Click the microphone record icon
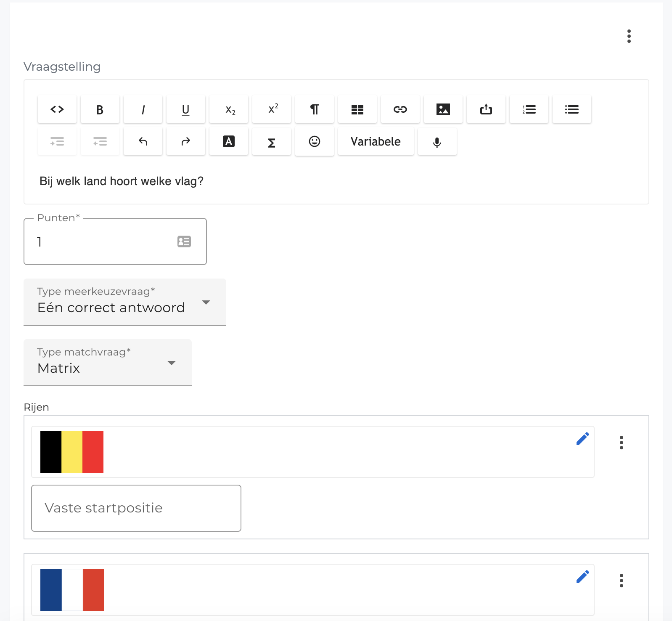The width and height of the screenshot is (672, 621). (x=437, y=141)
